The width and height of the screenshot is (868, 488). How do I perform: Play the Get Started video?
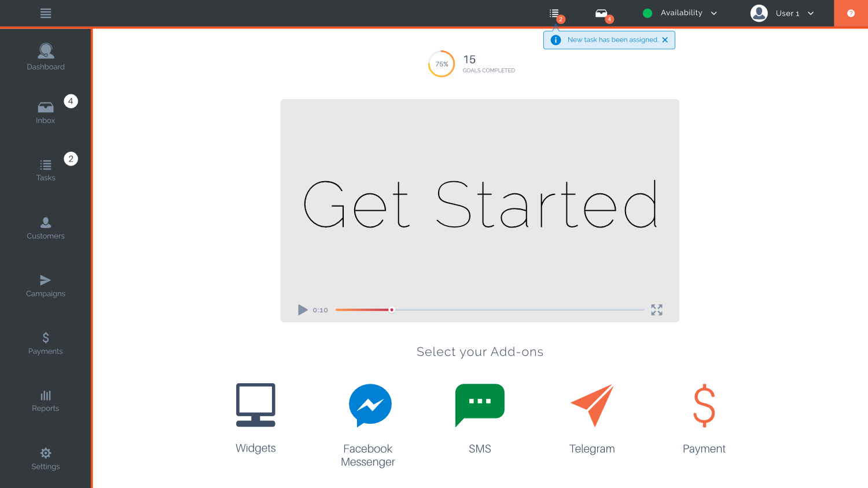(x=303, y=310)
